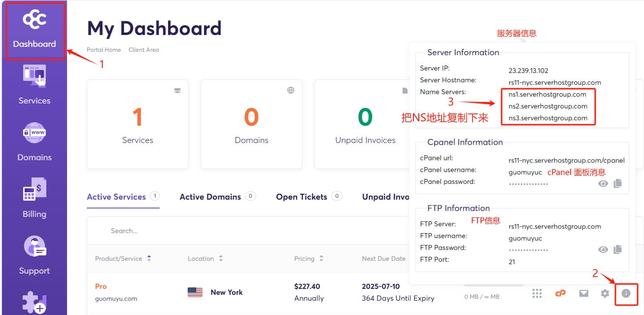Copy the cPanel password
This screenshot has height=315, width=644.
(618, 183)
